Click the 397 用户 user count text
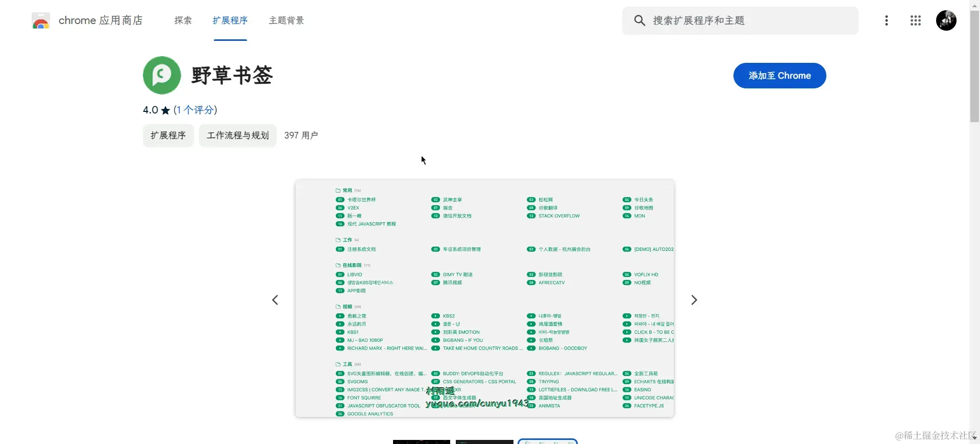The width and height of the screenshot is (980, 444). [301, 135]
